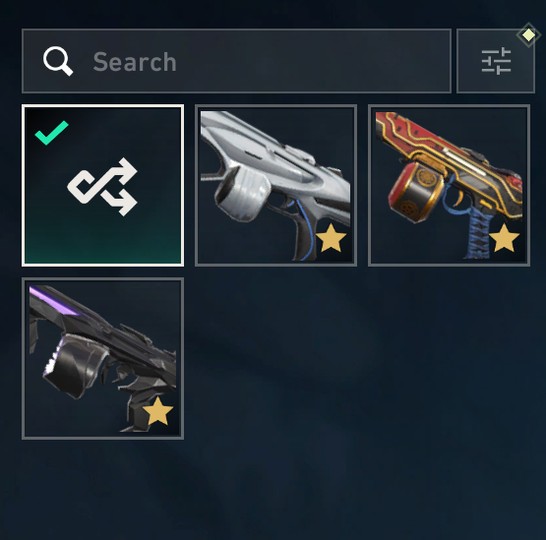Click the teal gradient area of the randomize tile
The image size is (546, 540).
103,240
